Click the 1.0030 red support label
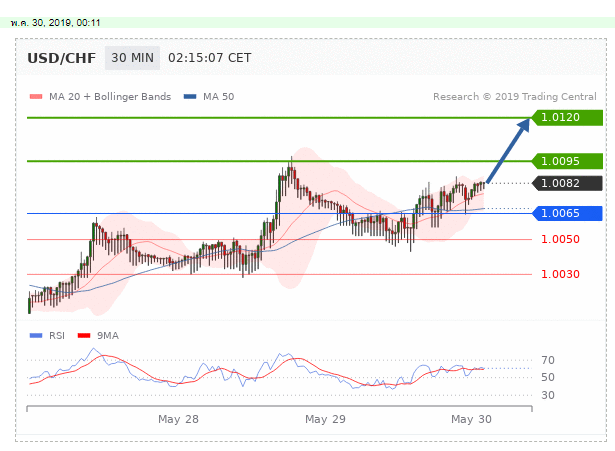 click(x=560, y=274)
